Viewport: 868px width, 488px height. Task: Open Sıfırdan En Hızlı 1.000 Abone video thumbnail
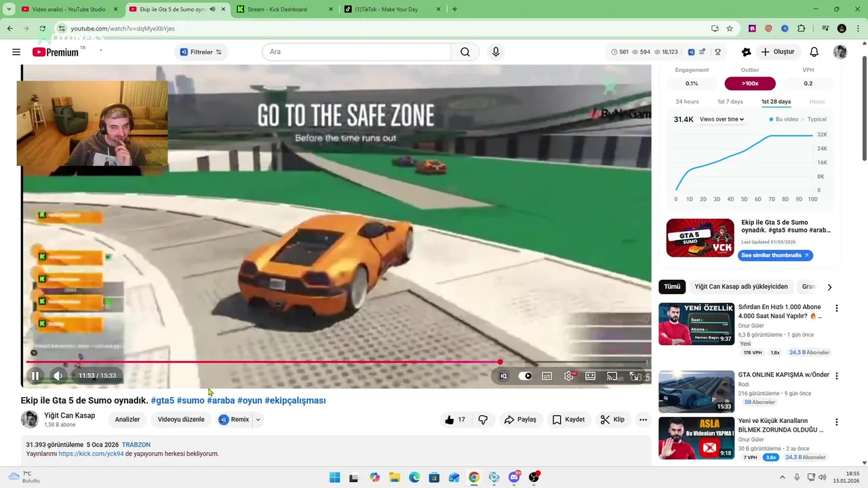pyautogui.click(x=696, y=324)
